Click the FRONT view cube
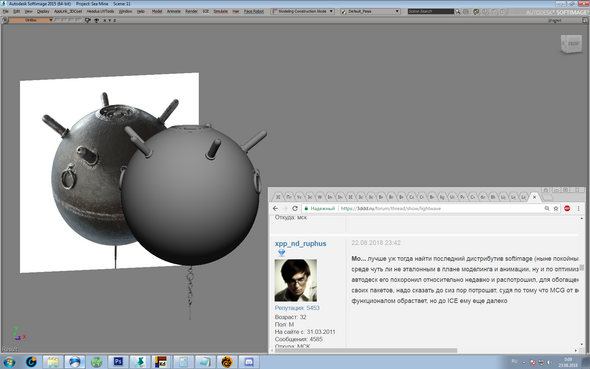Screen dimensions: 590x369 pyautogui.click(x=572, y=44)
